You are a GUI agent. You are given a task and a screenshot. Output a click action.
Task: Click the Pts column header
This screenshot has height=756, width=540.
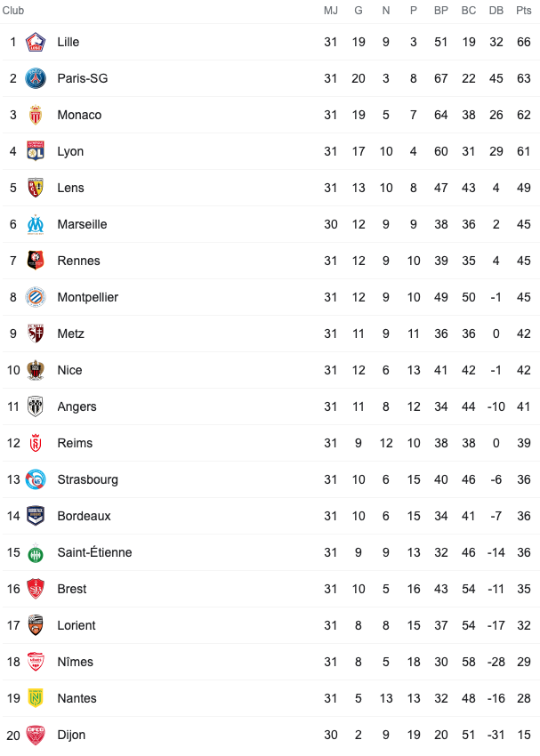click(524, 11)
